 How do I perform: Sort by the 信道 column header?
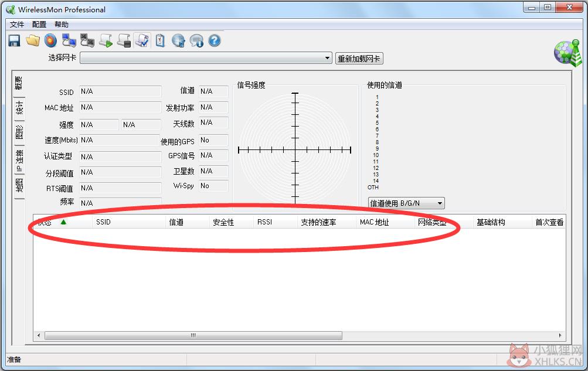coord(187,222)
